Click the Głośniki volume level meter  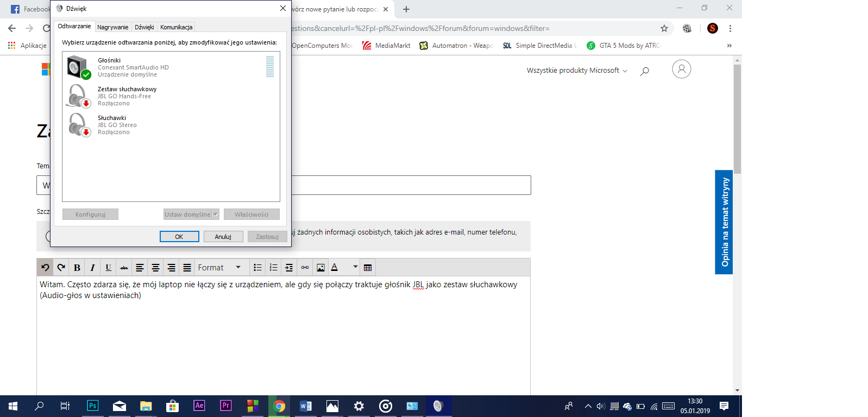(270, 67)
